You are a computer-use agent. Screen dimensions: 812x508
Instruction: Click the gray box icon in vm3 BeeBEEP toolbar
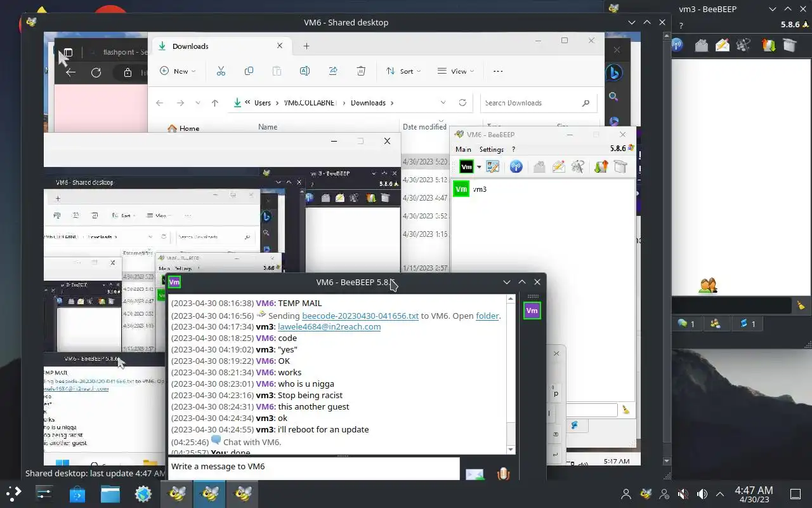pos(789,45)
